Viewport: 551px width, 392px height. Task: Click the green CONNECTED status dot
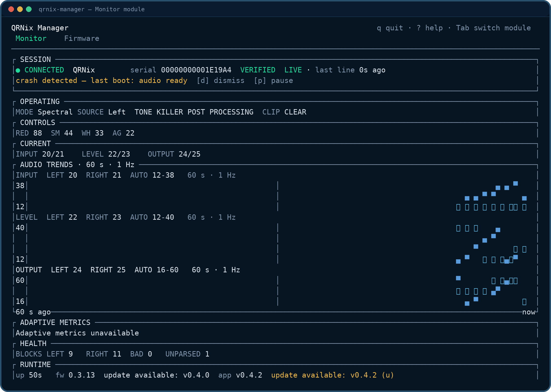click(18, 70)
